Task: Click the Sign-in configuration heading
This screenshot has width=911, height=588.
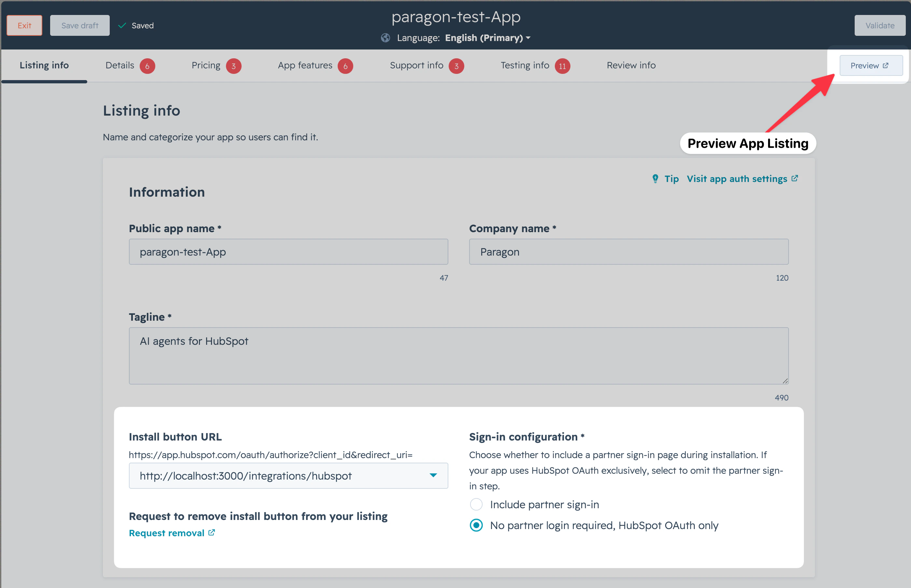Action: tap(524, 437)
